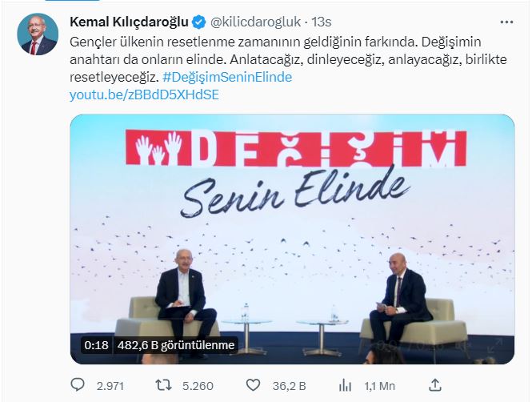Click the reply speech bubble icon

pos(78,385)
